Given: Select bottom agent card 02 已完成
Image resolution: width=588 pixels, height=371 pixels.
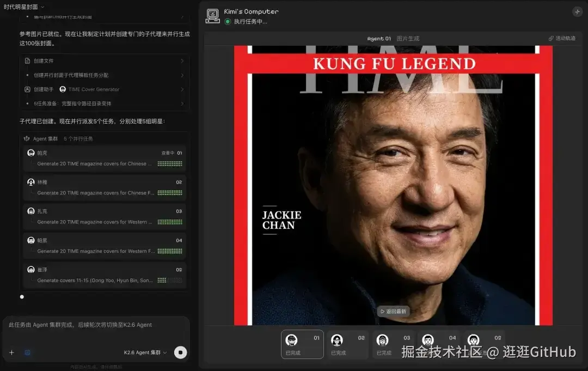Looking at the screenshot, I should (x=347, y=344).
